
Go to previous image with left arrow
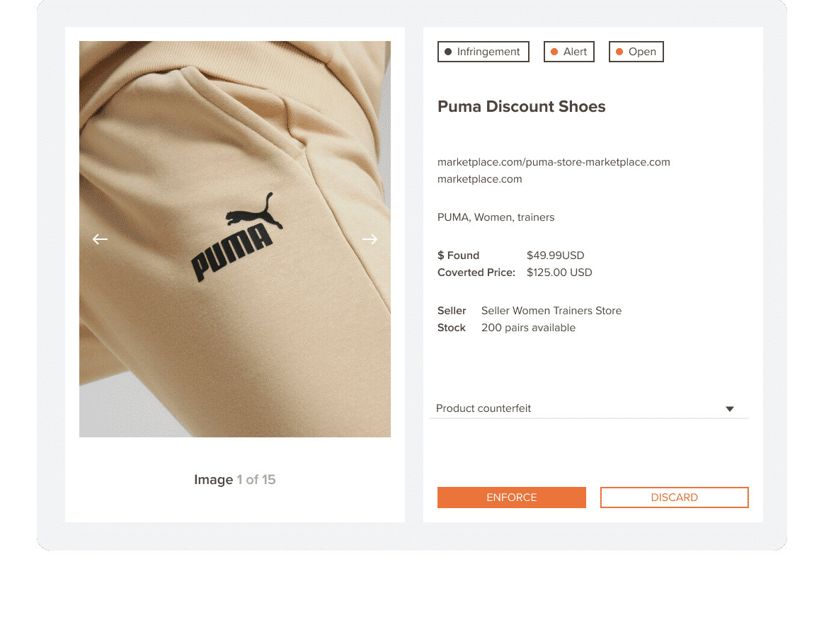pos(100,239)
